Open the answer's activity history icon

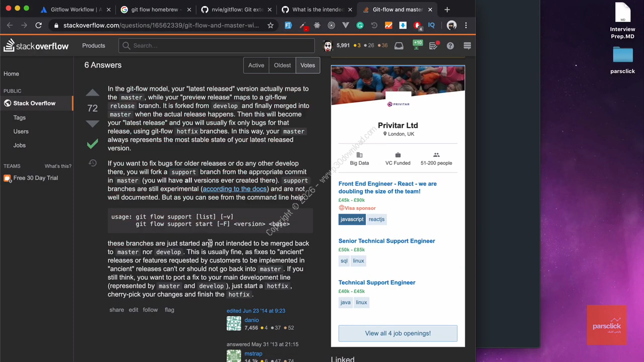click(x=93, y=163)
